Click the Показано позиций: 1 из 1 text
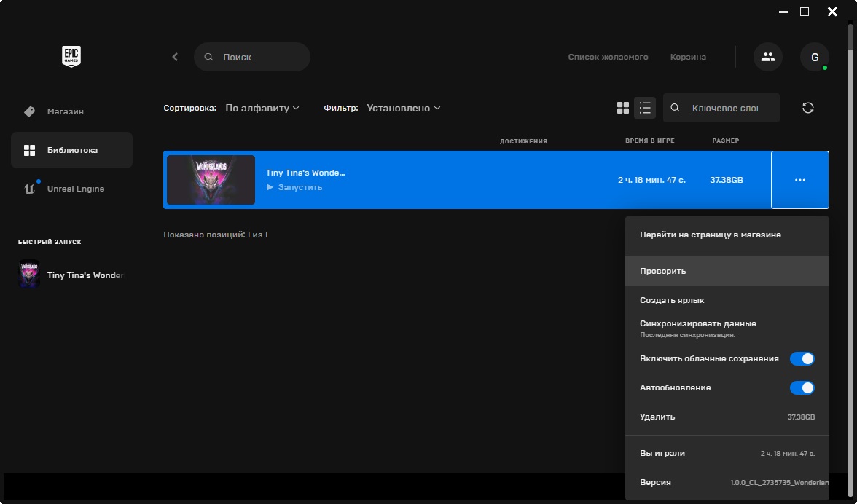The image size is (857, 504). pyautogui.click(x=216, y=235)
